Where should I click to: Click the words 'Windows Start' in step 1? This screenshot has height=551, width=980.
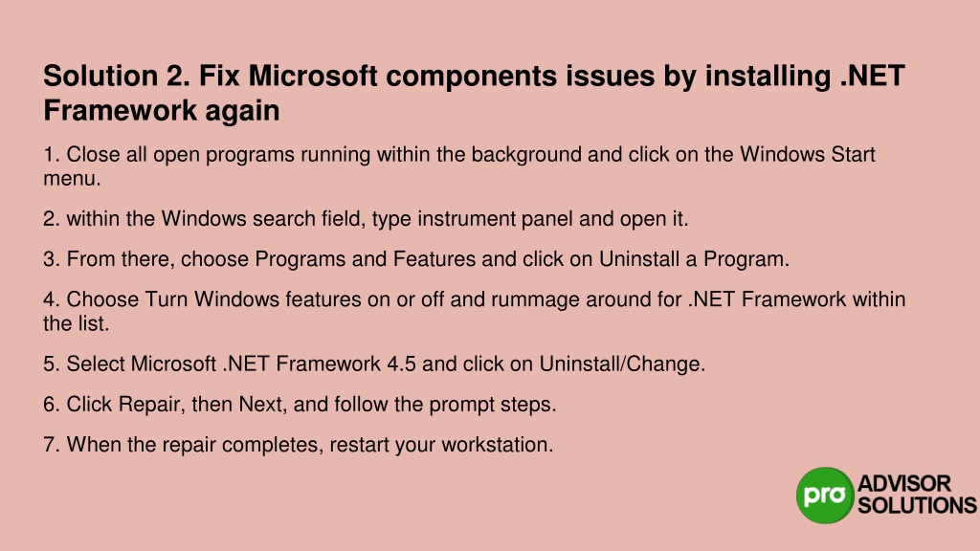807,154
